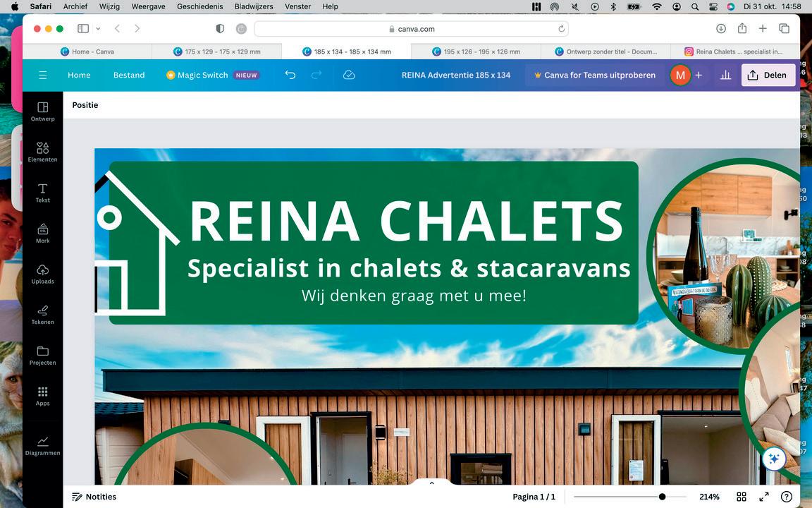812x508 pixels.
Task: Open the Merk brand panel
Action: [x=42, y=234]
